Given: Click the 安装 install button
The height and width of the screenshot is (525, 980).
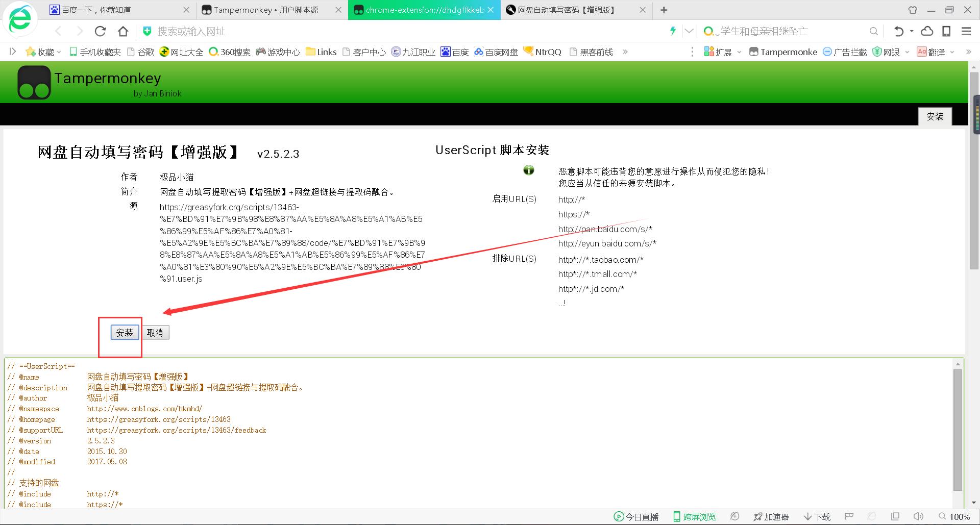Looking at the screenshot, I should [125, 332].
